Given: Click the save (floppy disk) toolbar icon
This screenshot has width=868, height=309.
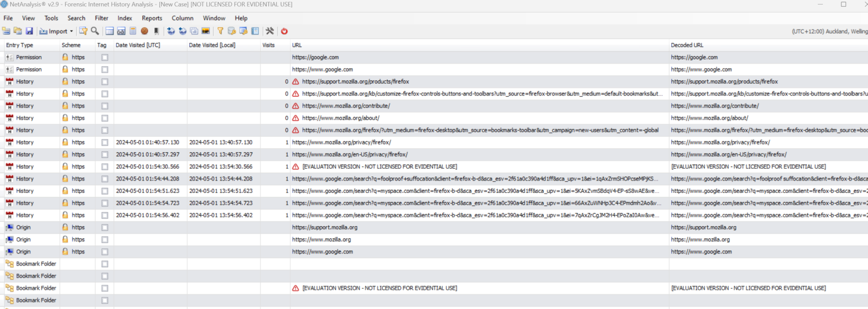Looking at the screenshot, I should pyautogui.click(x=29, y=31).
